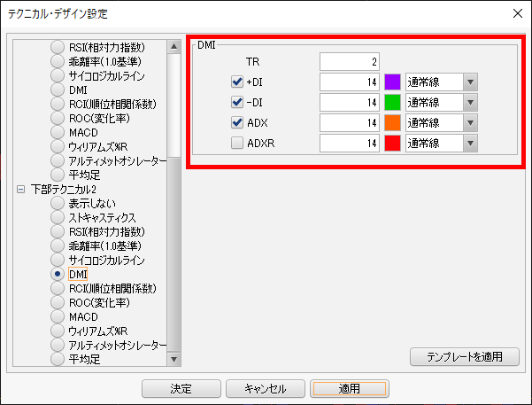Toggle the ADX checkbox

236,122
